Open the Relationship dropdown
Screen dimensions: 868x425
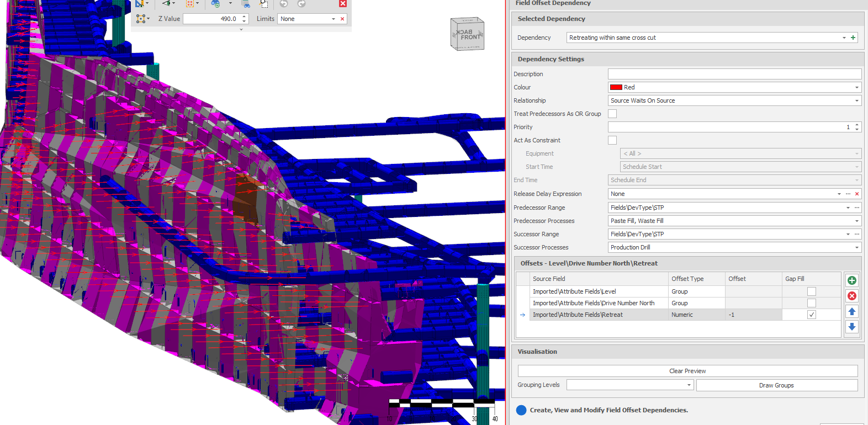pos(856,100)
